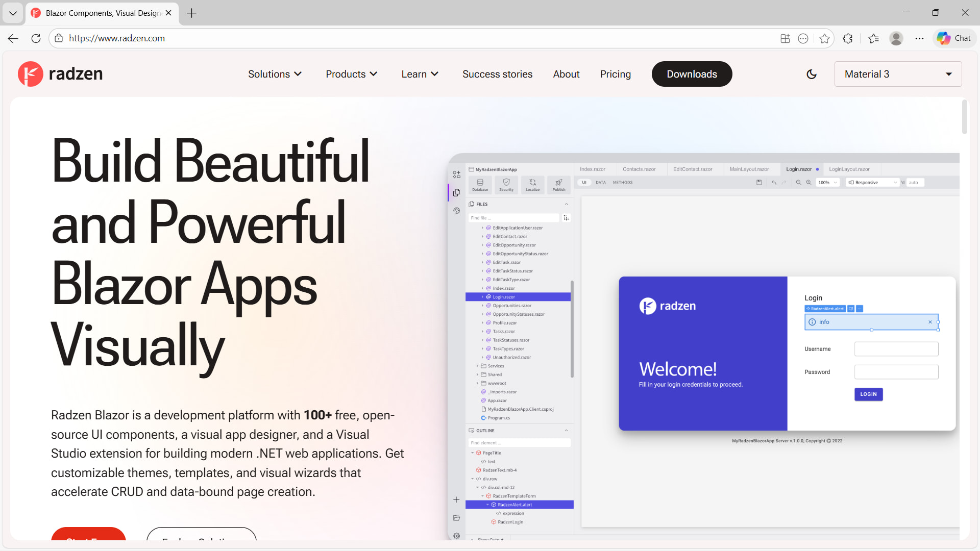Expand the Solutions menu
The height and width of the screenshot is (551, 980).
pos(275,74)
